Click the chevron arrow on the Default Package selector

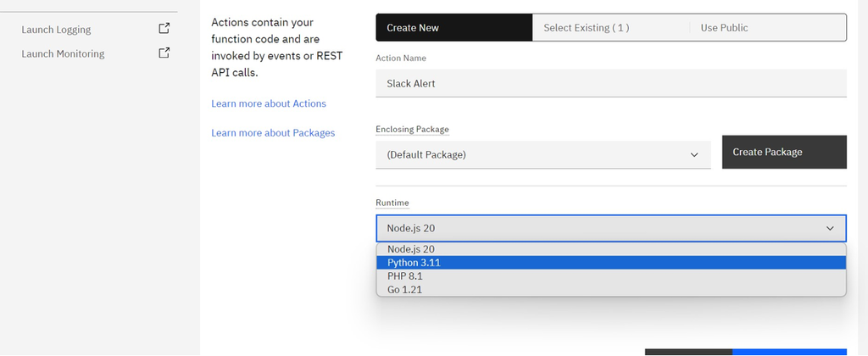point(694,155)
